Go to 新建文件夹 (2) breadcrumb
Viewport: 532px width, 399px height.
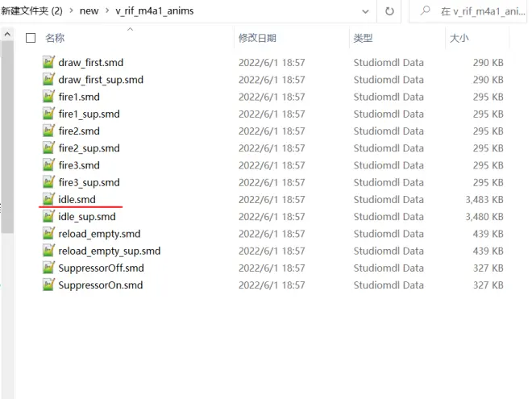[x=31, y=10]
